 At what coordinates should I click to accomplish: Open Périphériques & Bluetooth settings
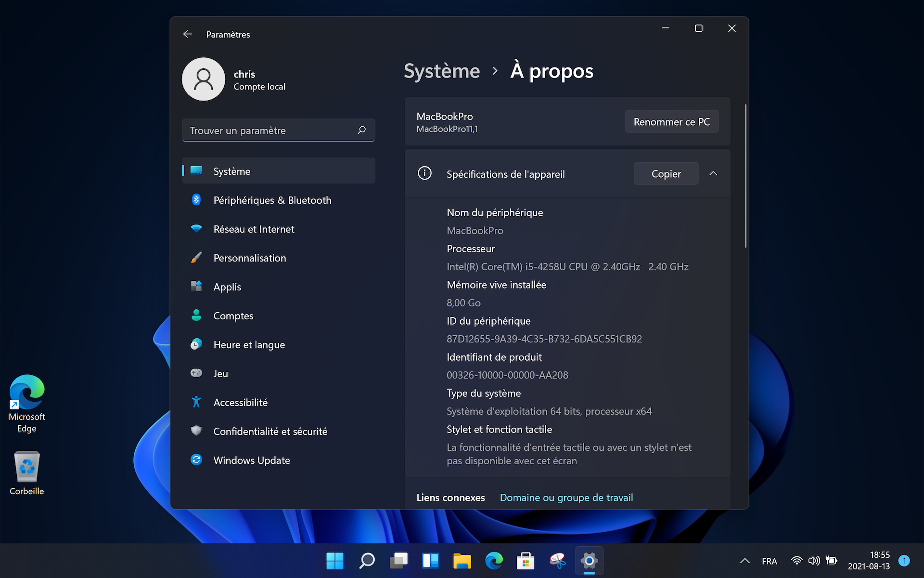(x=279, y=200)
